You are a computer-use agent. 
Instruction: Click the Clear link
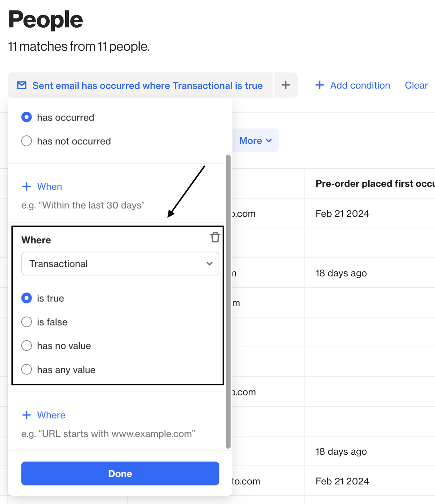(x=416, y=85)
